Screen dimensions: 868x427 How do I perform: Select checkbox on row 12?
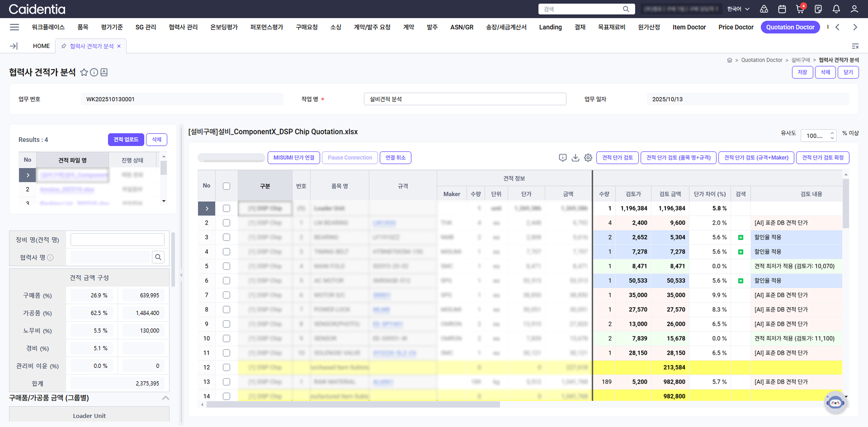pos(226,367)
